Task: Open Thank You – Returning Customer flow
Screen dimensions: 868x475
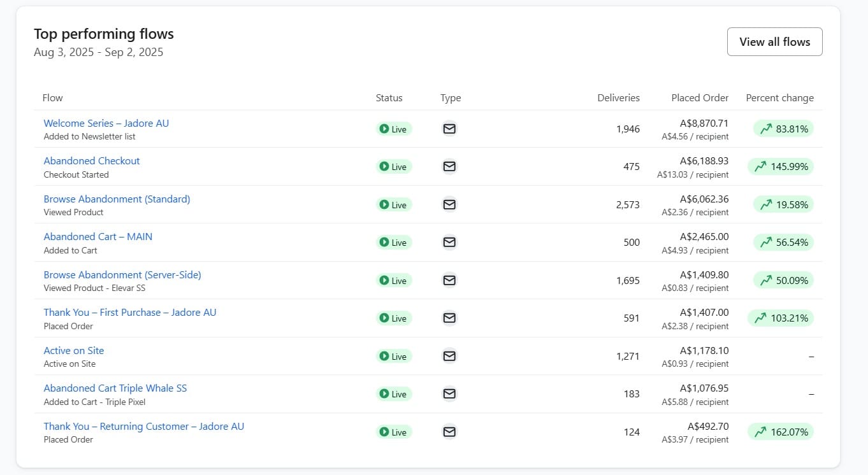Action: pyautogui.click(x=143, y=426)
